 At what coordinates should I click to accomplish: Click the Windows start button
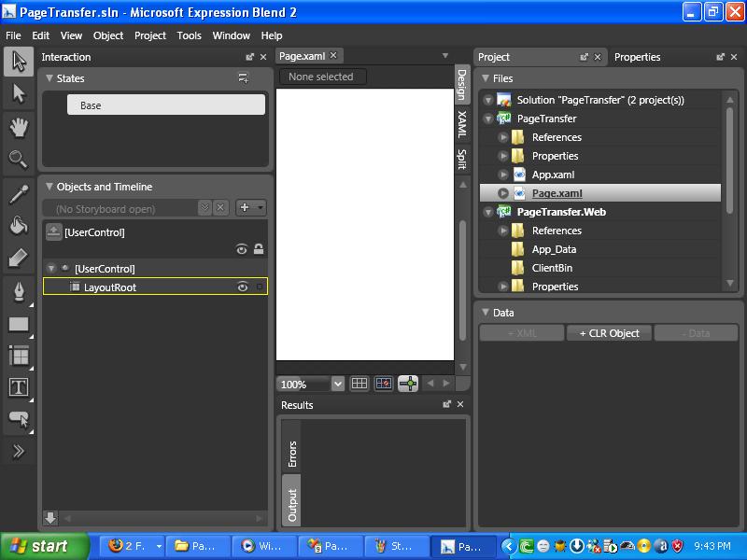pos(45,546)
